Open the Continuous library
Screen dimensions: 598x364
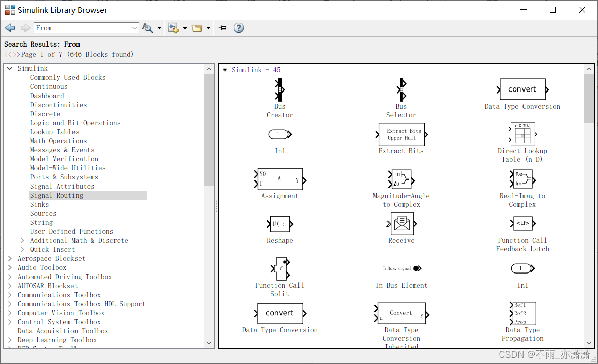coord(49,87)
